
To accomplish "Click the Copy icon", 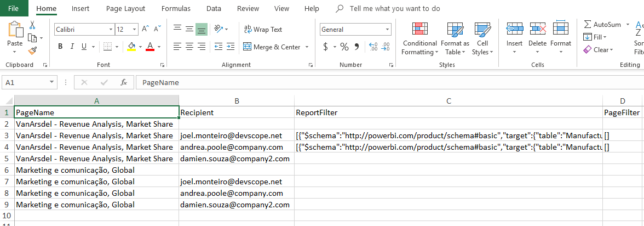I will click(32, 38).
